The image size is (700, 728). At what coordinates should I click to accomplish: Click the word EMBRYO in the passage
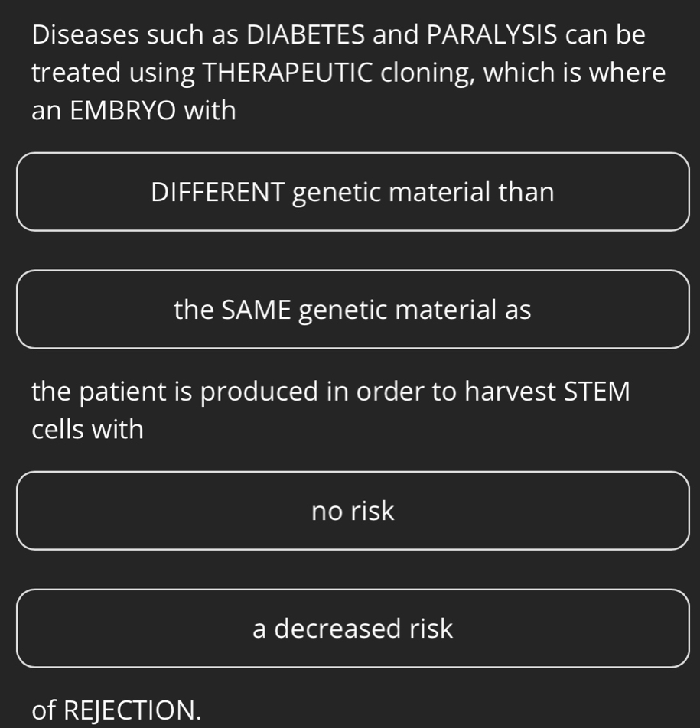(x=122, y=112)
